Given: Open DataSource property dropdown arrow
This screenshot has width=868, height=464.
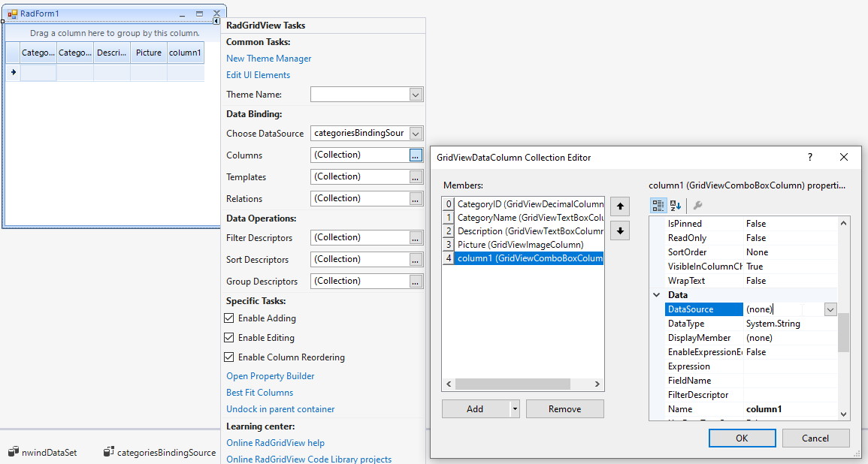Looking at the screenshot, I should 830,309.
